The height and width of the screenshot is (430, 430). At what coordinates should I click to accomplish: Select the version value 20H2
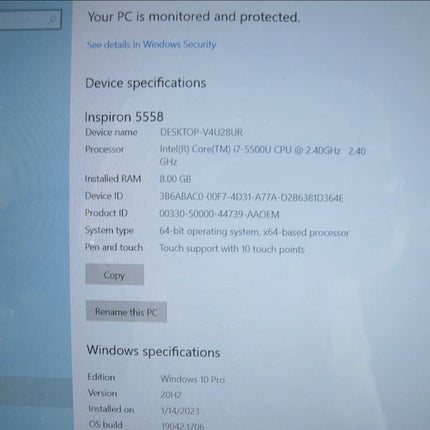coord(171,395)
